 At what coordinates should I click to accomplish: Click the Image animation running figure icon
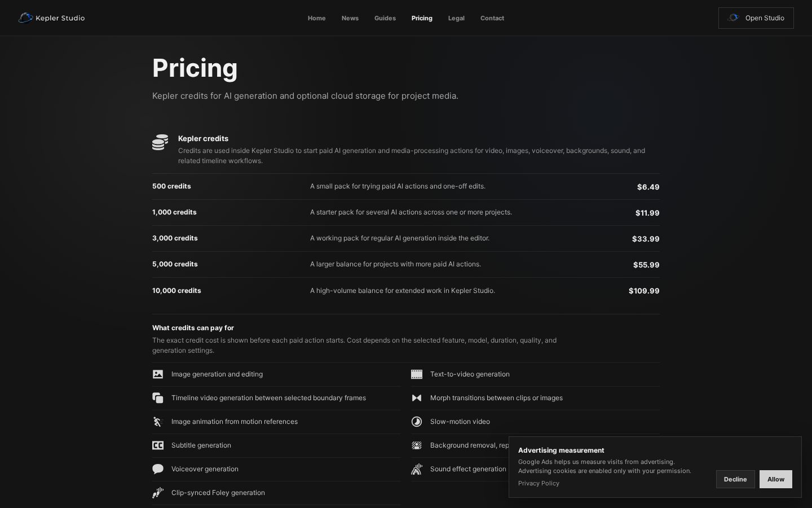158,422
